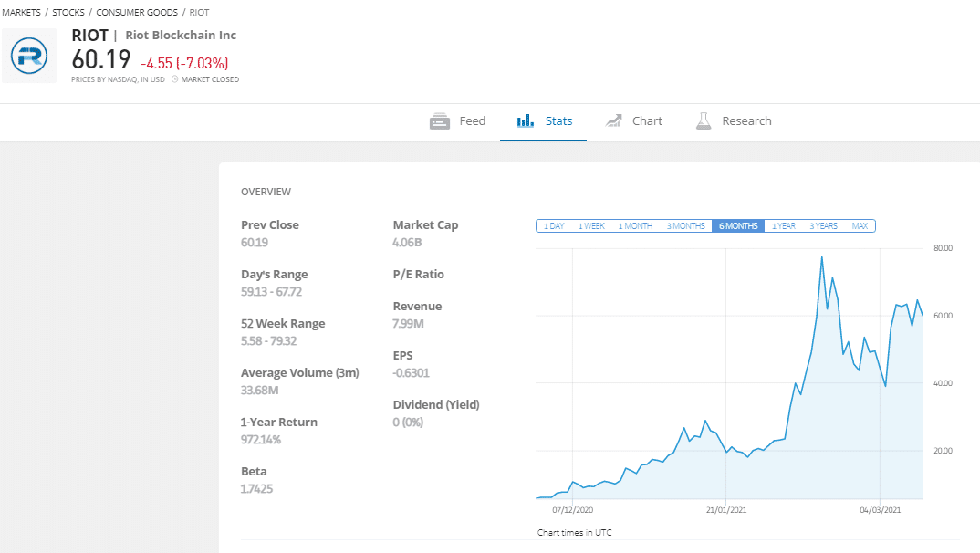Click the PRICES BY NASDAQ, IN USD note

pos(118,79)
